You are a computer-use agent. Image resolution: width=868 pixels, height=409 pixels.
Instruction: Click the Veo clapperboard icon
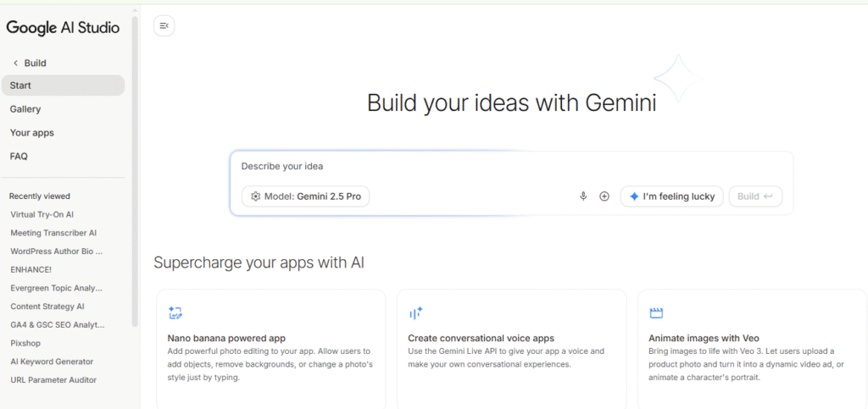tap(655, 313)
